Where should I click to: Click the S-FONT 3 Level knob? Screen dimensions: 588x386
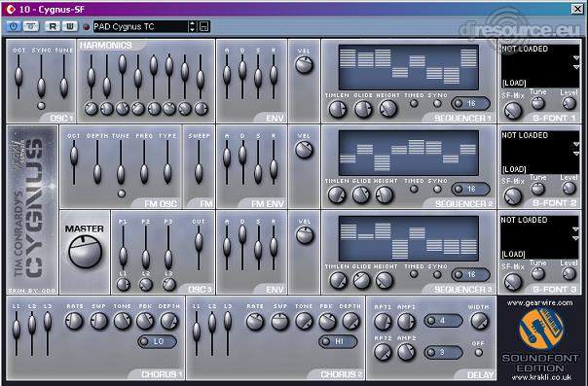pyautogui.click(x=569, y=273)
